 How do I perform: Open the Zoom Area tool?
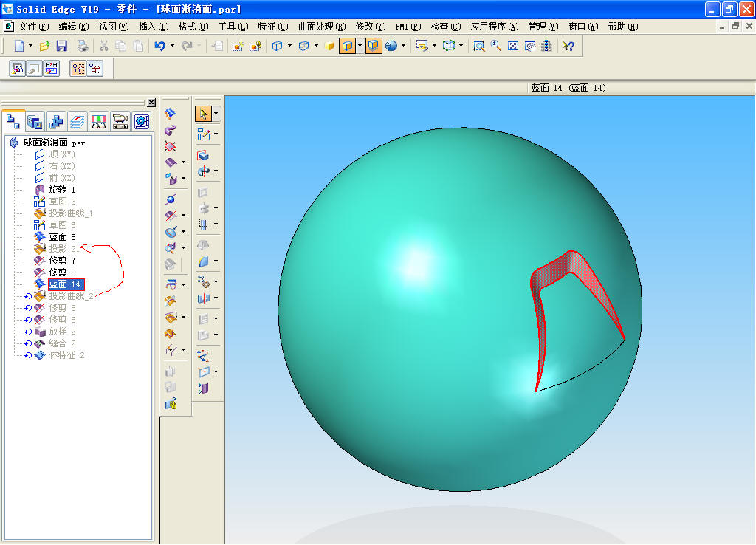[x=478, y=46]
